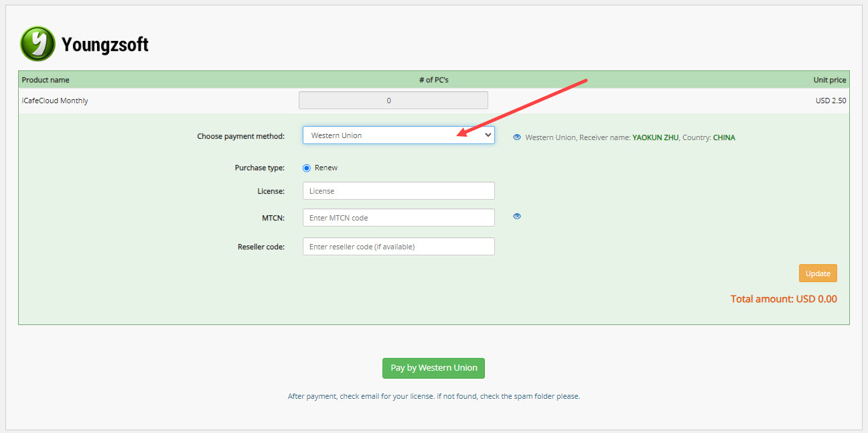Click the Pay by Western Union button
Viewport: 868px width, 433px height.
pyautogui.click(x=433, y=368)
